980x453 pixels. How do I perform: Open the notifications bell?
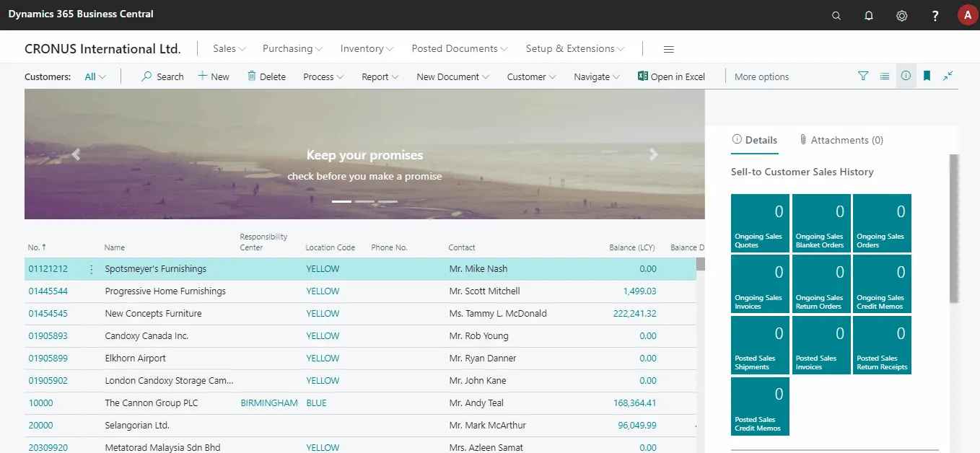[869, 15]
